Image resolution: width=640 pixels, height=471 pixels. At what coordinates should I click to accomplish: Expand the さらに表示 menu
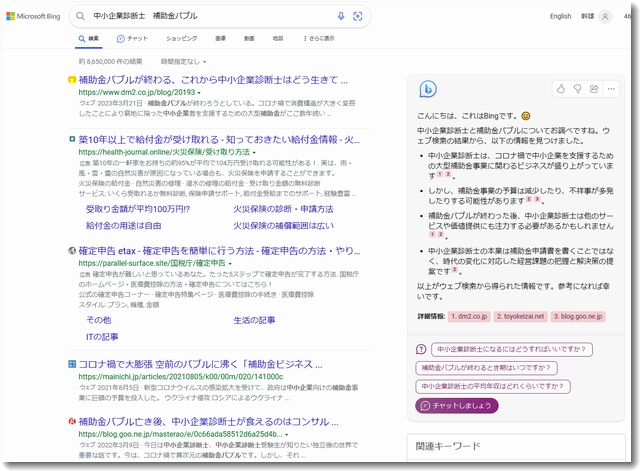pyautogui.click(x=319, y=38)
